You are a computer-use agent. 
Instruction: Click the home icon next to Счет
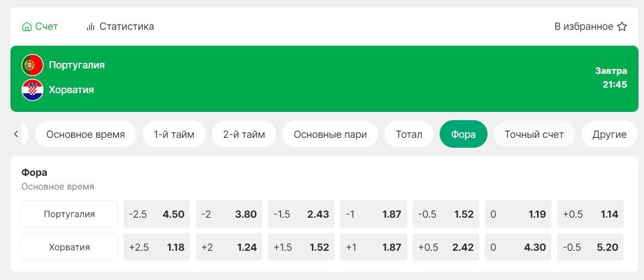pos(26,26)
